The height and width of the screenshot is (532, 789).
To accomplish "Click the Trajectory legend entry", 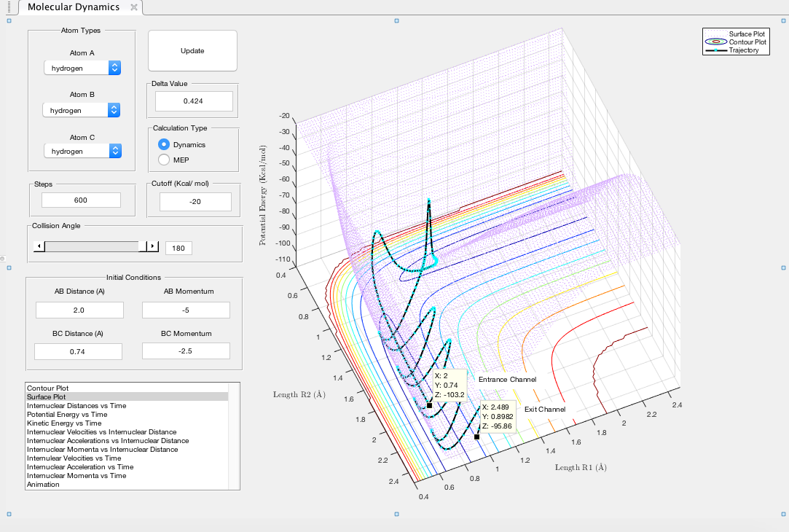I will [x=743, y=50].
